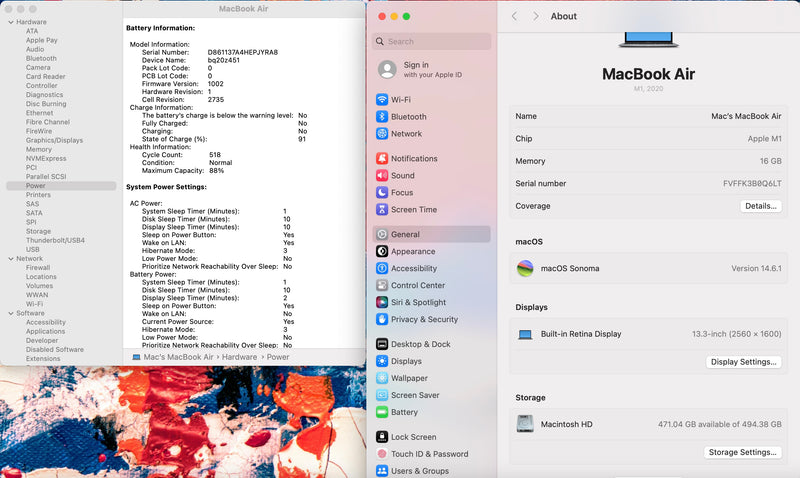Select Applications under Software
The width and height of the screenshot is (800, 478).
coord(45,331)
